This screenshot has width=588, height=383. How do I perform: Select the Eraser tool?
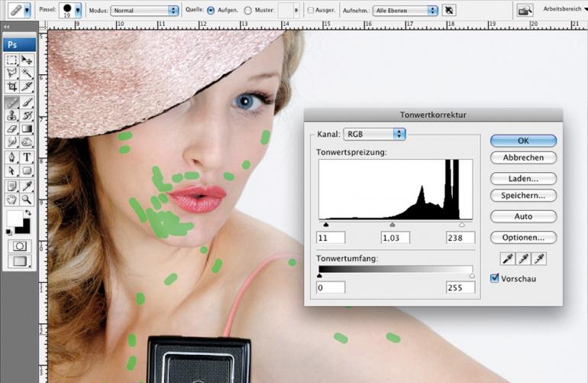[x=11, y=128]
